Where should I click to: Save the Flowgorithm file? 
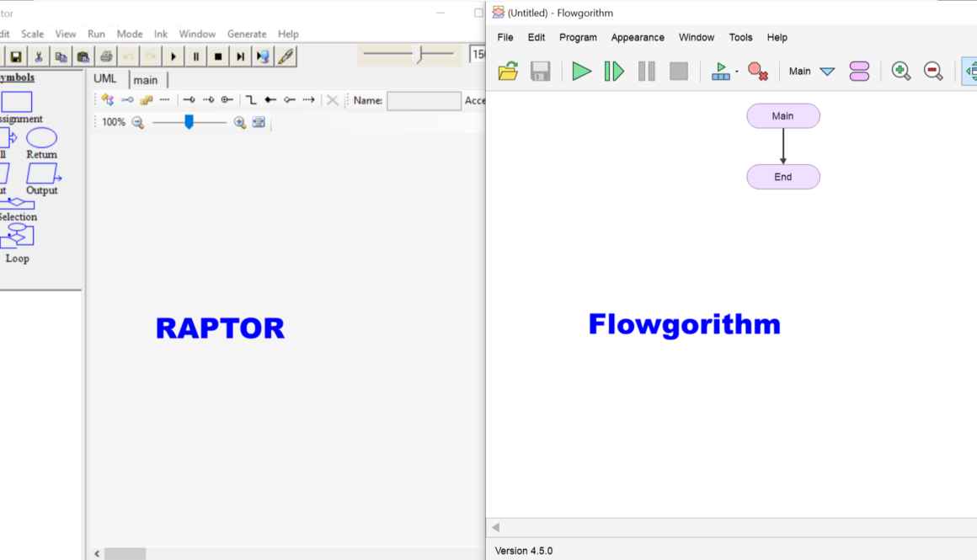pos(540,71)
